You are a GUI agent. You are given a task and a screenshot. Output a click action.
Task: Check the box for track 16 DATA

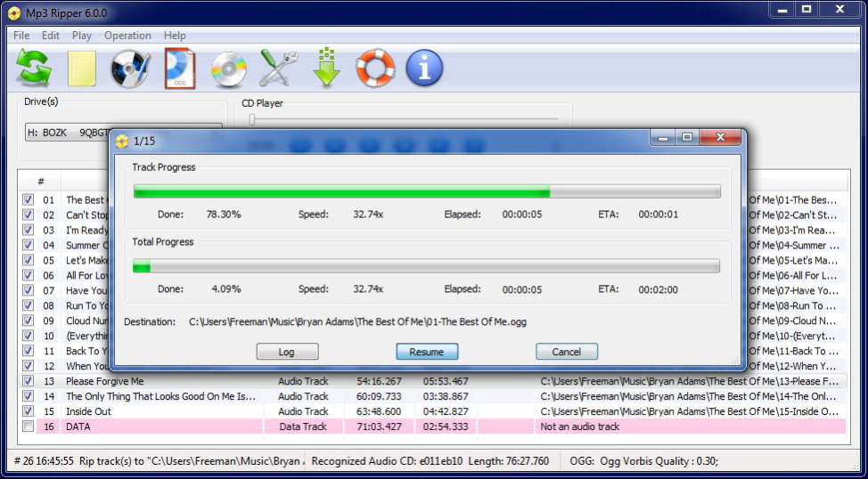(29, 426)
